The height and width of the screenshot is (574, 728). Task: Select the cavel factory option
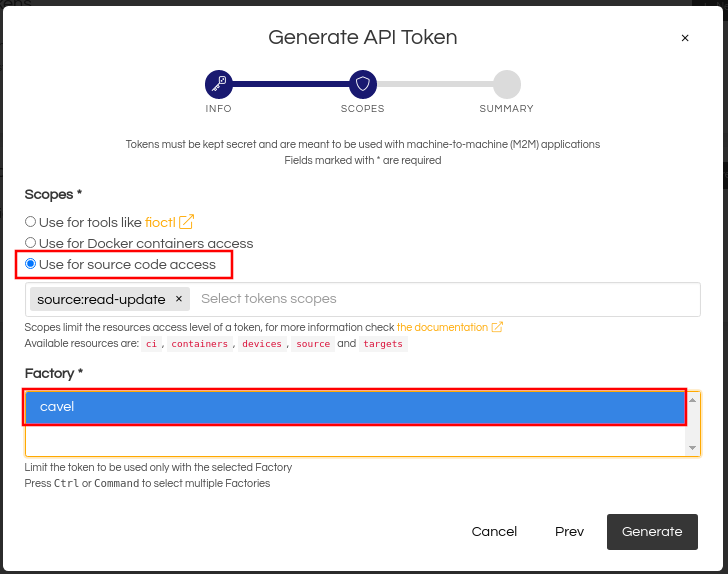(355, 407)
